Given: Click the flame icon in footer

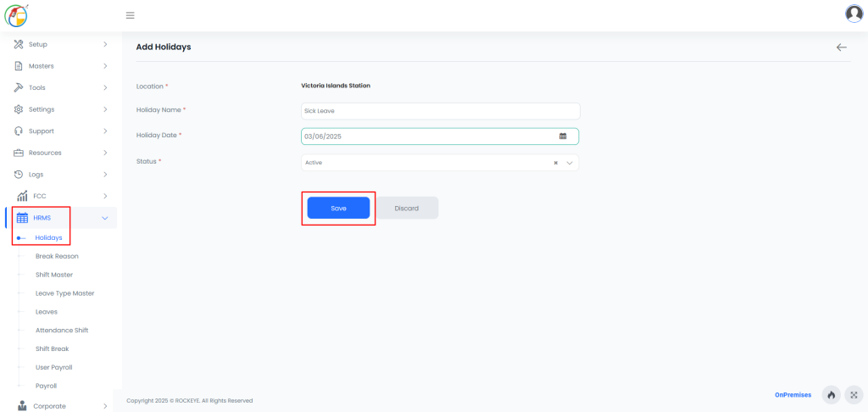Looking at the screenshot, I should coord(831,395).
